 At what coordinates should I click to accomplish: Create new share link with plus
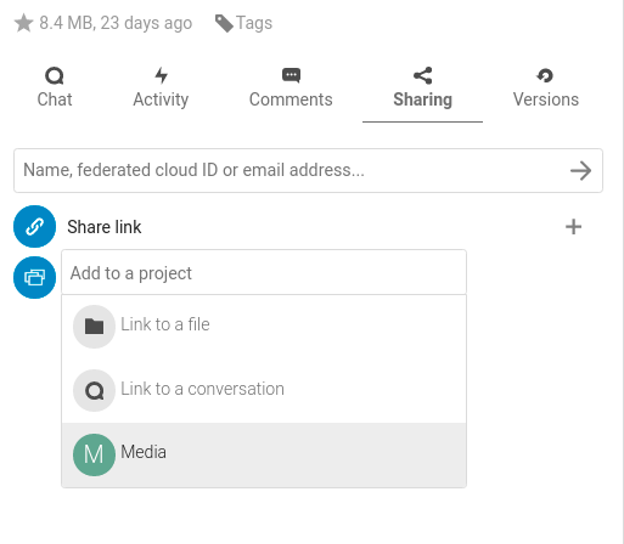pos(573,227)
